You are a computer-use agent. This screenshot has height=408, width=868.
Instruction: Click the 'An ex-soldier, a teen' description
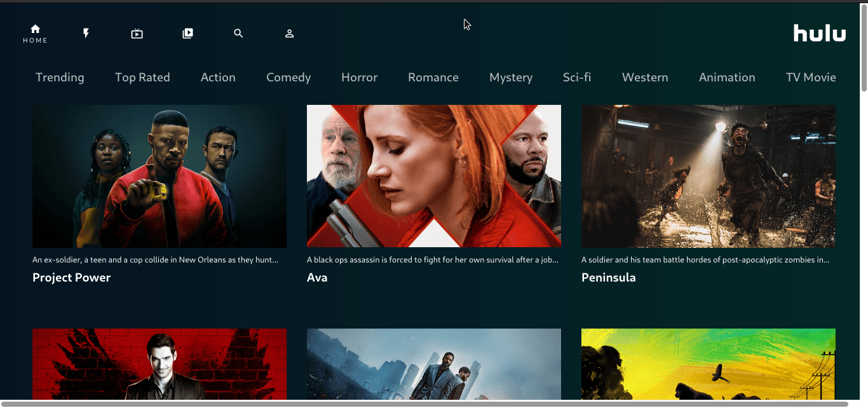[156, 260]
